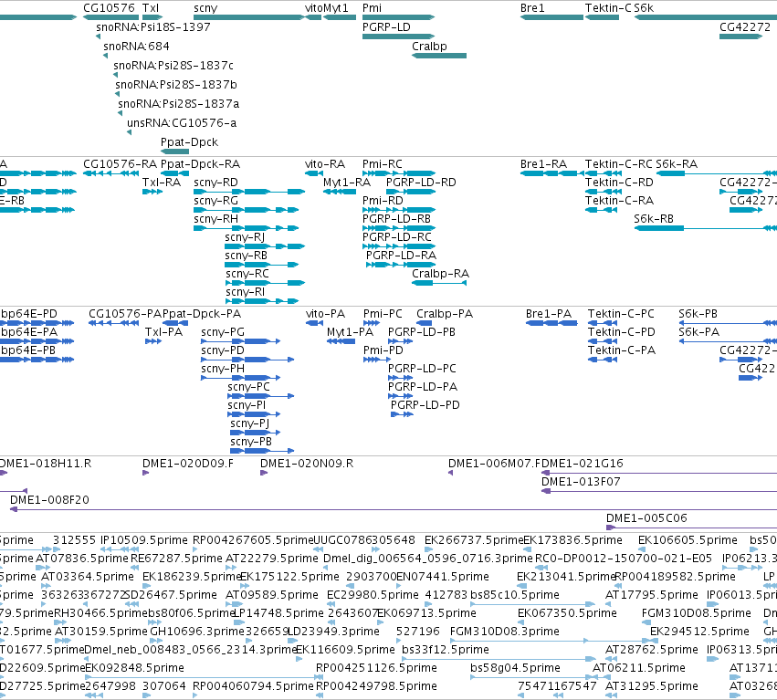Click the Cralbp-PA protein glyph
Image resolution: width=777 pixels, height=700 pixels.
point(425,323)
